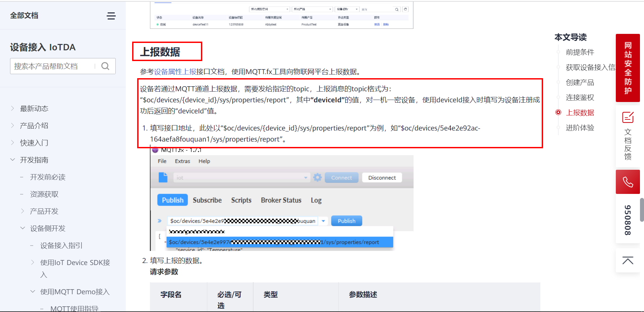644x312 pixels.
Task: Open the 设备属性上报 hyperlink
Action: pos(175,71)
